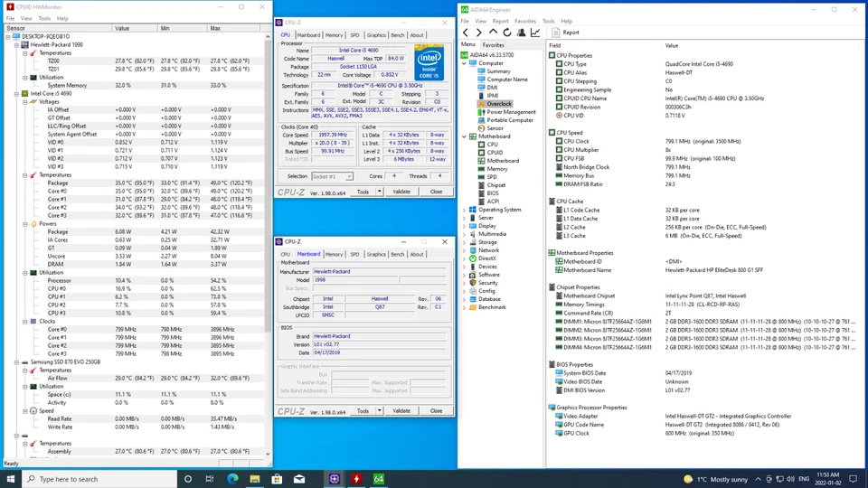The image size is (868, 488).
Task: Open Mail app from taskbar
Action: tap(299, 479)
